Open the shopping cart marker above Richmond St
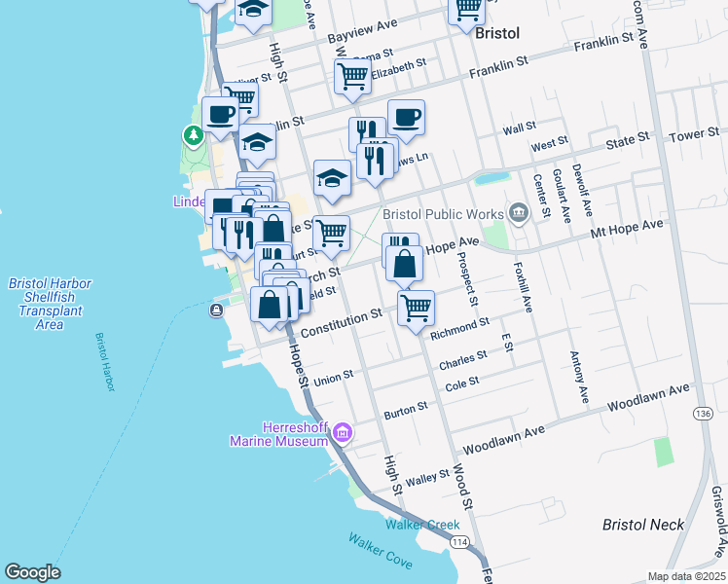This screenshot has height=584, width=728. 416,310
